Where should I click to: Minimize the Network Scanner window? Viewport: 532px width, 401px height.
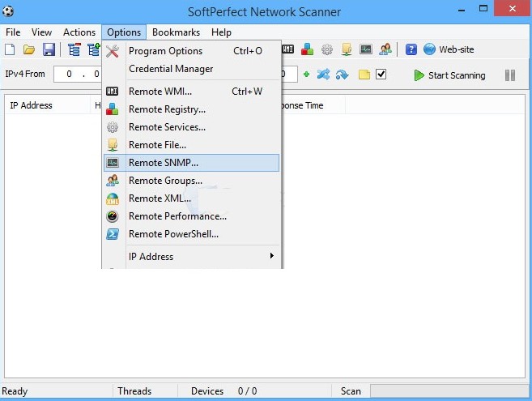point(462,10)
